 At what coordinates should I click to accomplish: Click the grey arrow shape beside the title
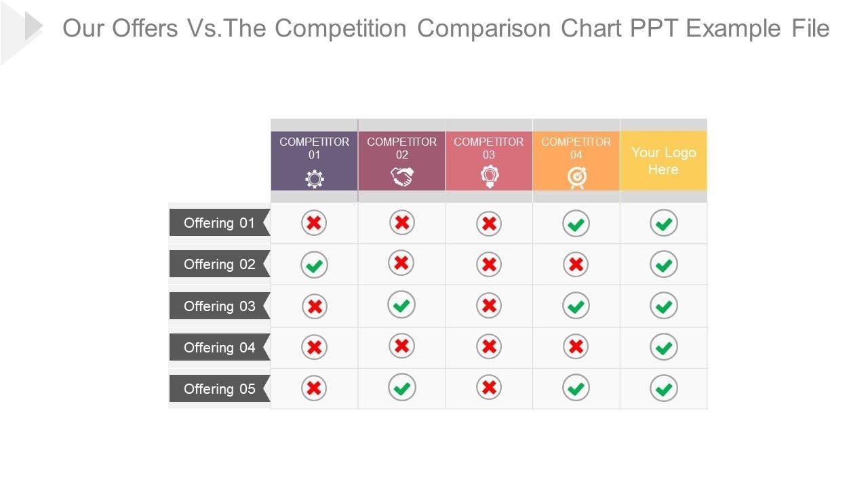[33, 27]
